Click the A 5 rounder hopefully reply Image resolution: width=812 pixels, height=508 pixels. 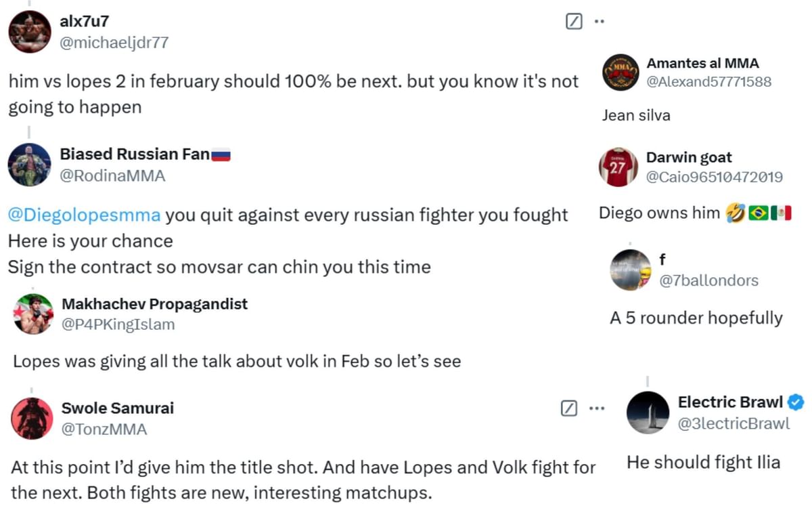pyautogui.click(x=697, y=318)
